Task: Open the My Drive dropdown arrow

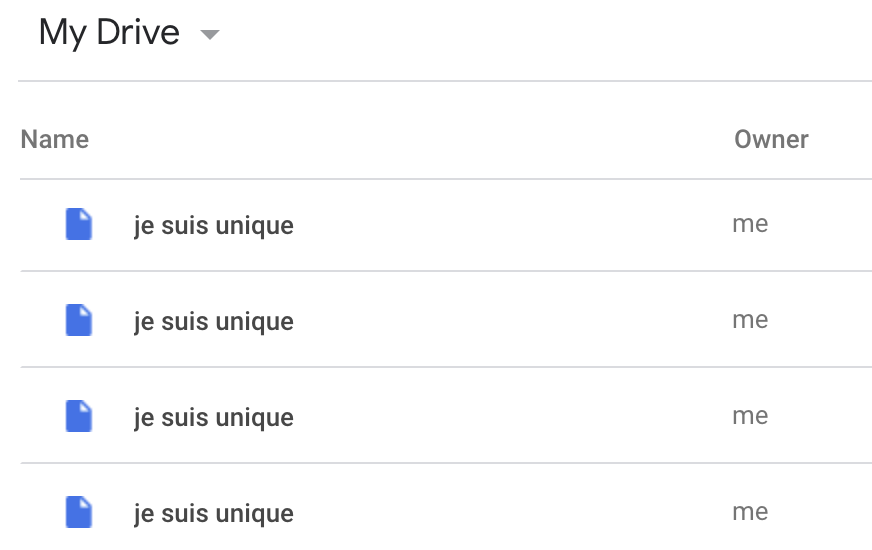Action: point(209,35)
